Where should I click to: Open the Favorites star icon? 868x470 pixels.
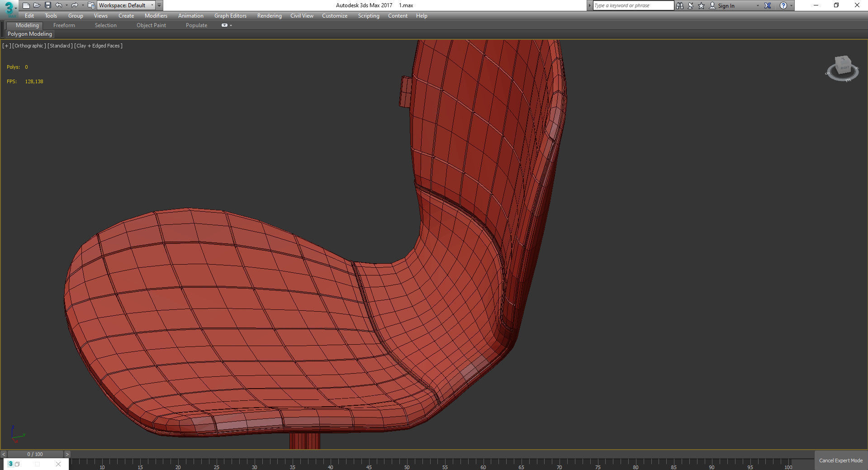point(701,5)
